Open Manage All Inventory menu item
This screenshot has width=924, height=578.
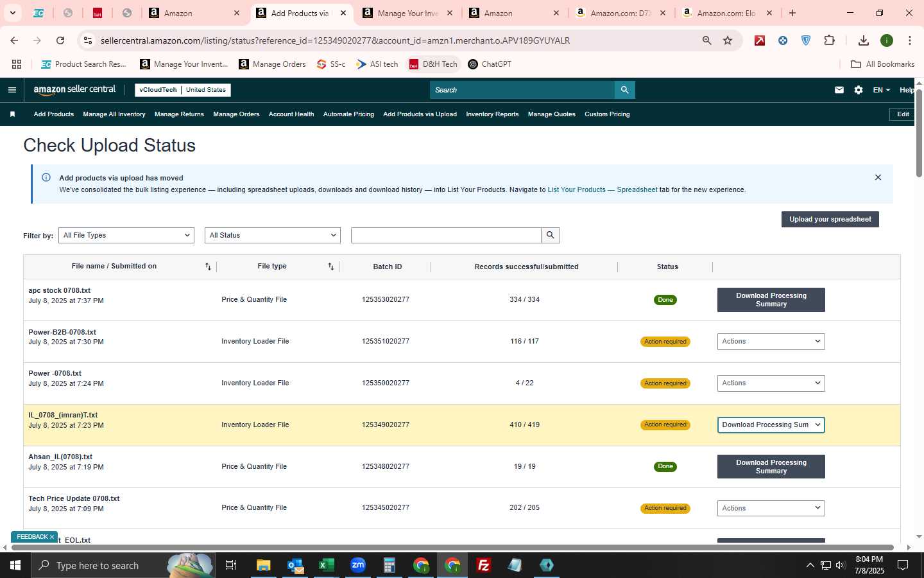[x=114, y=114]
